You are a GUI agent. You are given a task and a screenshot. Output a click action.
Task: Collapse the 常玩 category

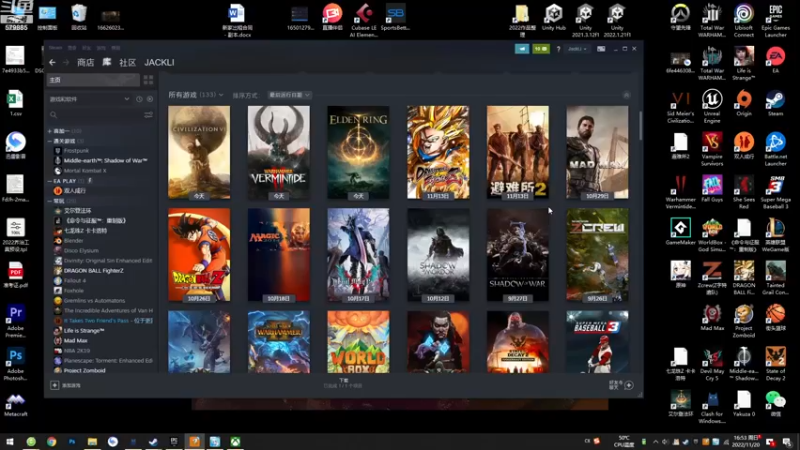point(49,201)
